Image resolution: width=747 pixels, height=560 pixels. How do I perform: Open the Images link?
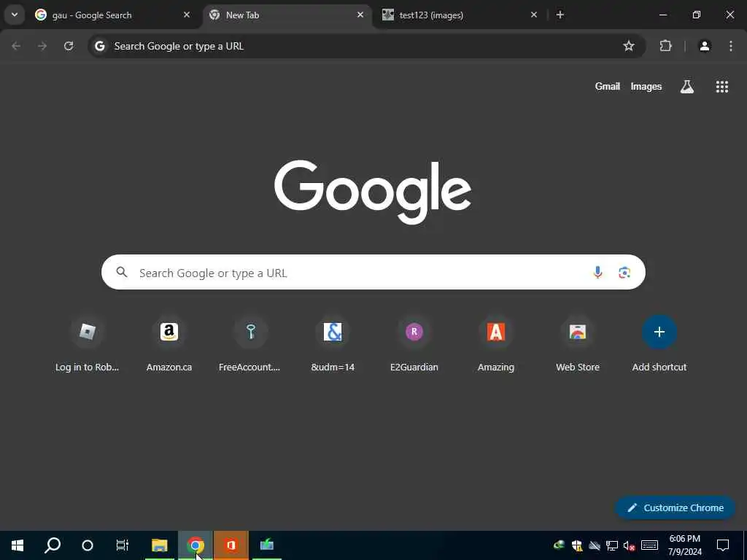coord(646,86)
